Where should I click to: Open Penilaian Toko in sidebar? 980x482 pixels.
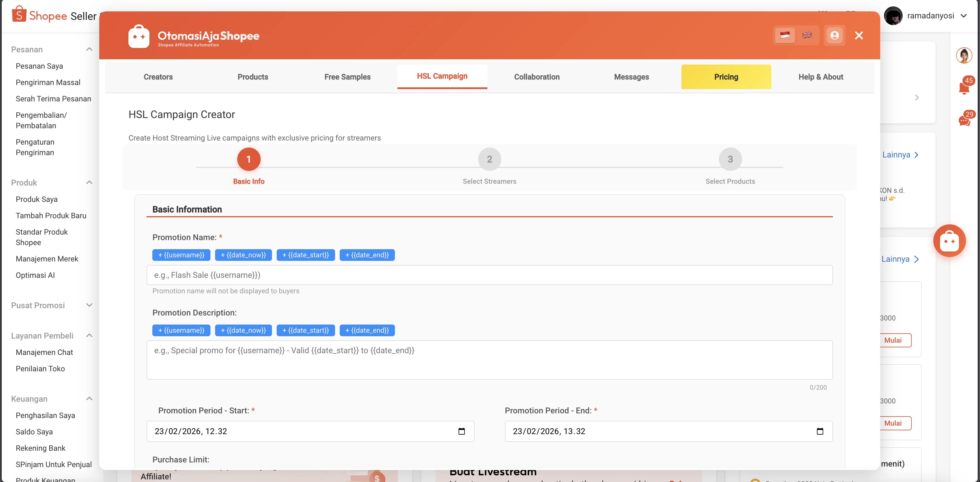tap(40, 369)
